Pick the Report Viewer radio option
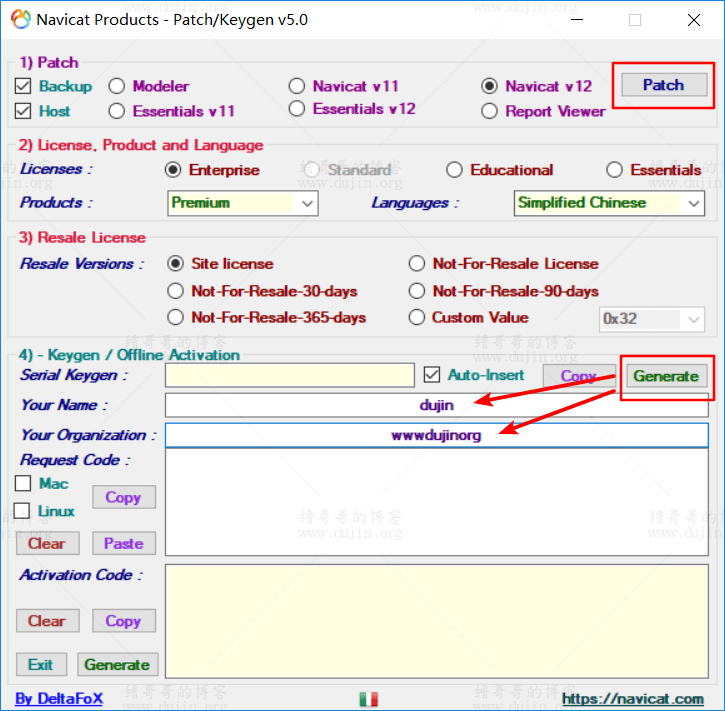Viewport: 725px width, 711px height. click(490, 111)
